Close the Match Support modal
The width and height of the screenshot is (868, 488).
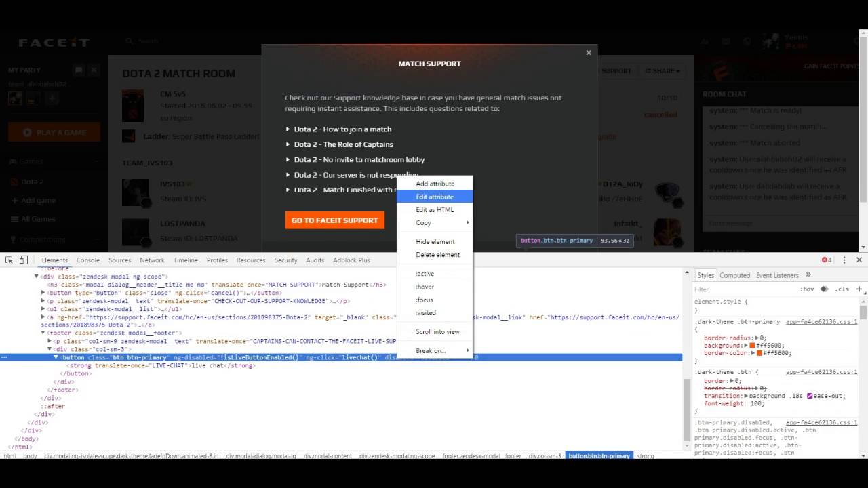589,52
